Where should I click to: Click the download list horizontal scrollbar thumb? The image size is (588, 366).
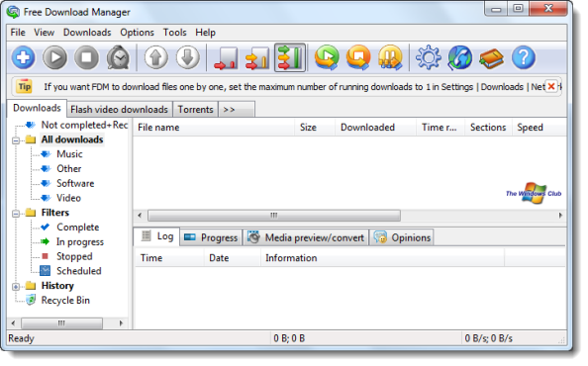tap(274, 216)
